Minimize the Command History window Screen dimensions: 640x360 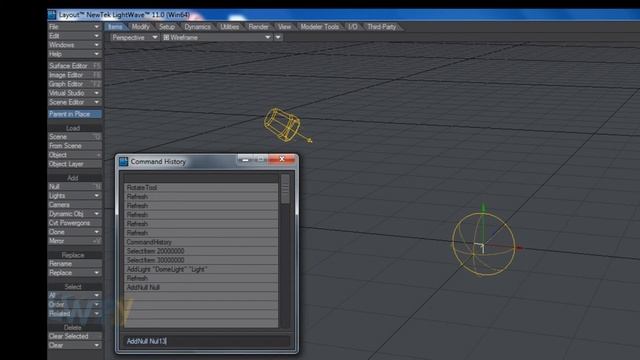point(245,160)
